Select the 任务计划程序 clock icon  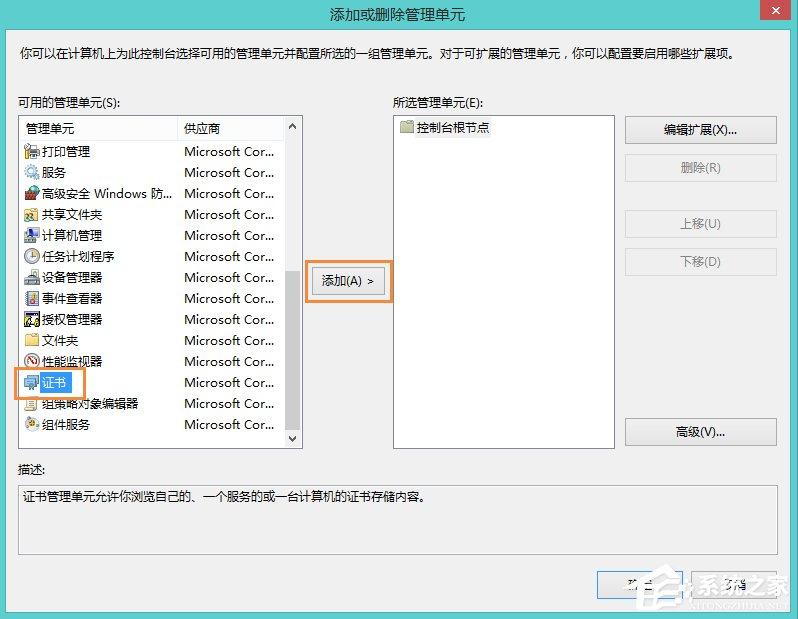pos(32,256)
